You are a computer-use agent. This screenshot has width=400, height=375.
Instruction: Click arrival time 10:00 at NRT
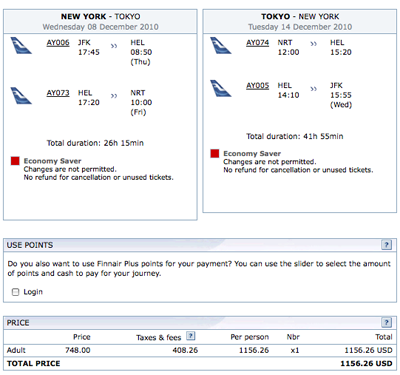point(141,103)
